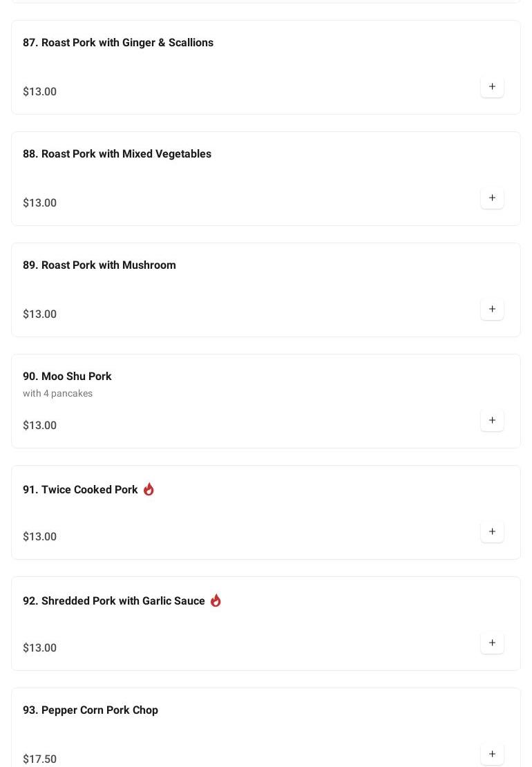532x767 pixels.
Task: Add Roast Pork with Mixed Vegetables
Action: pyautogui.click(x=492, y=198)
